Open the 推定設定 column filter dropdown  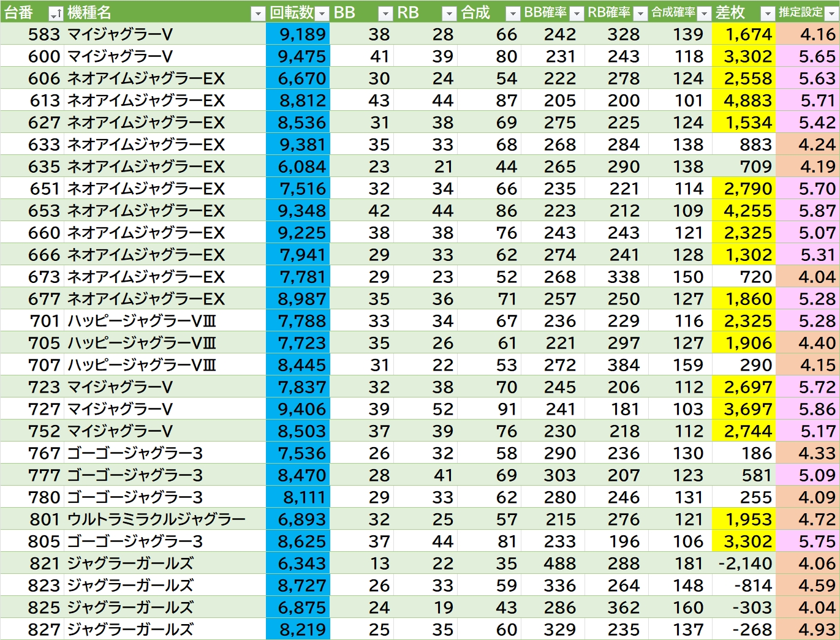[x=831, y=13]
